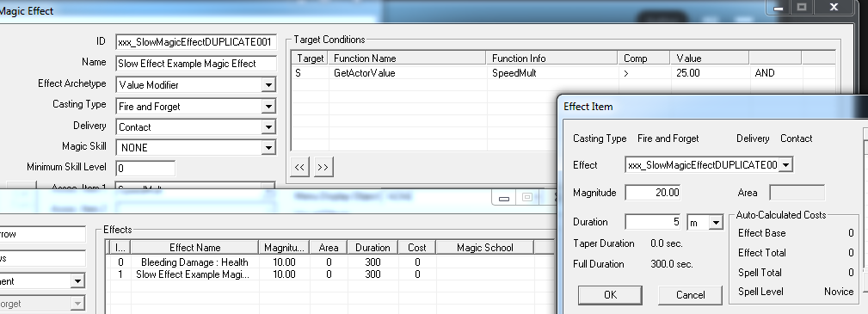Open the dropdown ending in 'nent'
Screen dimensions: 868x314
click(x=77, y=281)
